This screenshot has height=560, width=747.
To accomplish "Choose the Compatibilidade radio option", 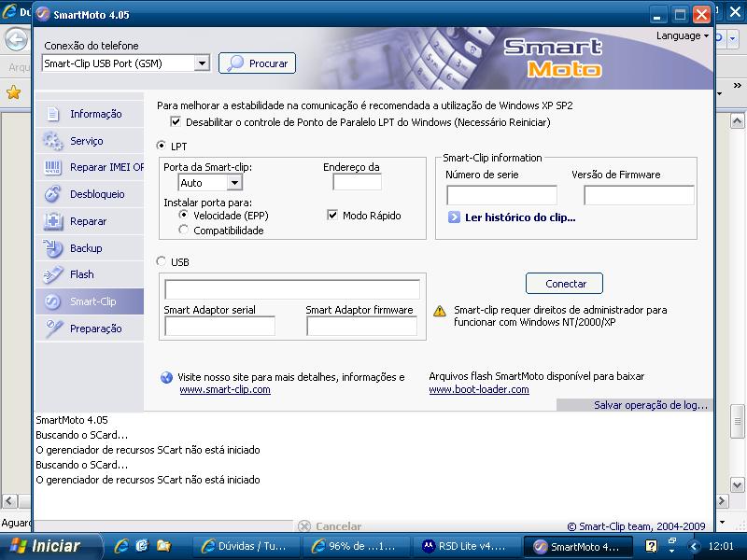I will (184, 230).
